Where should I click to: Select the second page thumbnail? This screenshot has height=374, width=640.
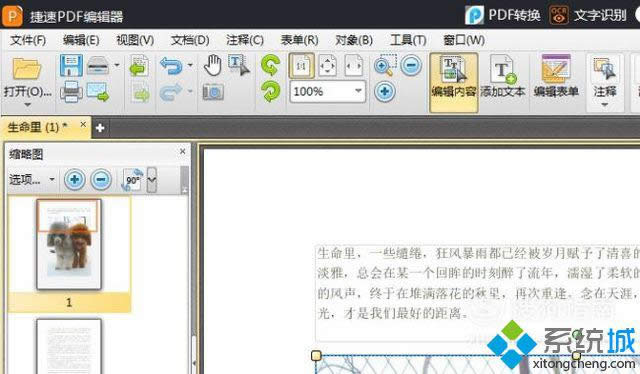pyautogui.click(x=69, y=346)
